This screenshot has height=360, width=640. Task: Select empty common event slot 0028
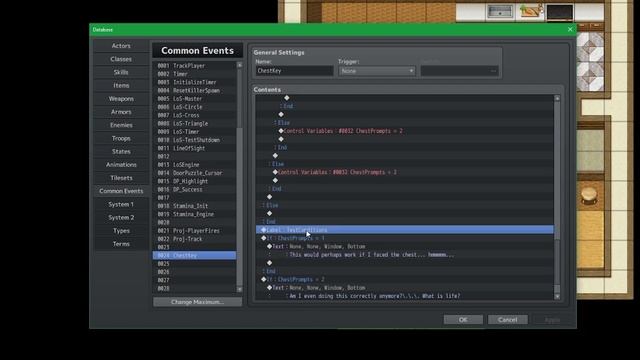(194, 288)
